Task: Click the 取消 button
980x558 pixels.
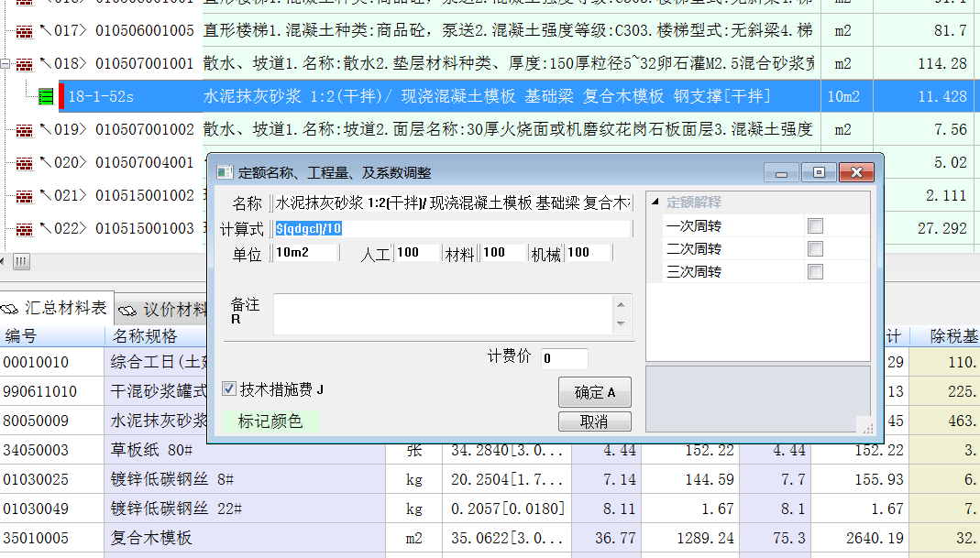Action: pyautogui.click(x=594, y=421)
